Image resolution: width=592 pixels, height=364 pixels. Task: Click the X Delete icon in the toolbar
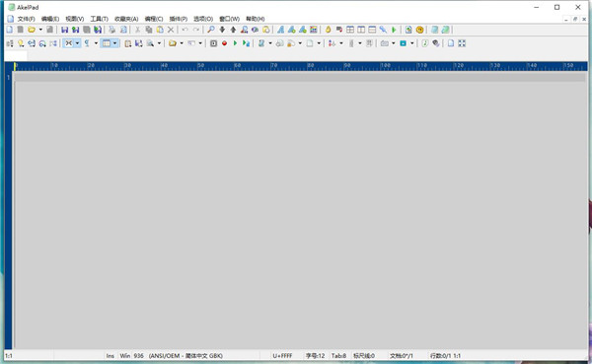click(171, 30)
